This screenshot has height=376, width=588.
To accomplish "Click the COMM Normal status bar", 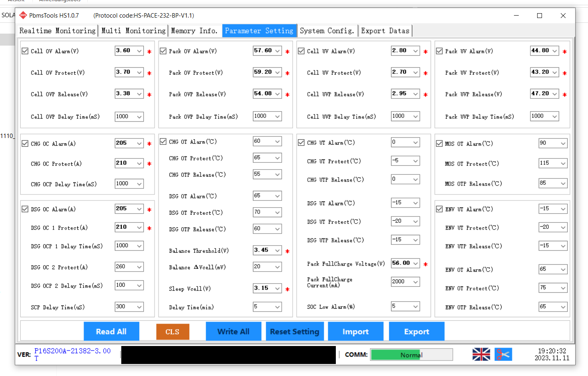I will [411, 355].
